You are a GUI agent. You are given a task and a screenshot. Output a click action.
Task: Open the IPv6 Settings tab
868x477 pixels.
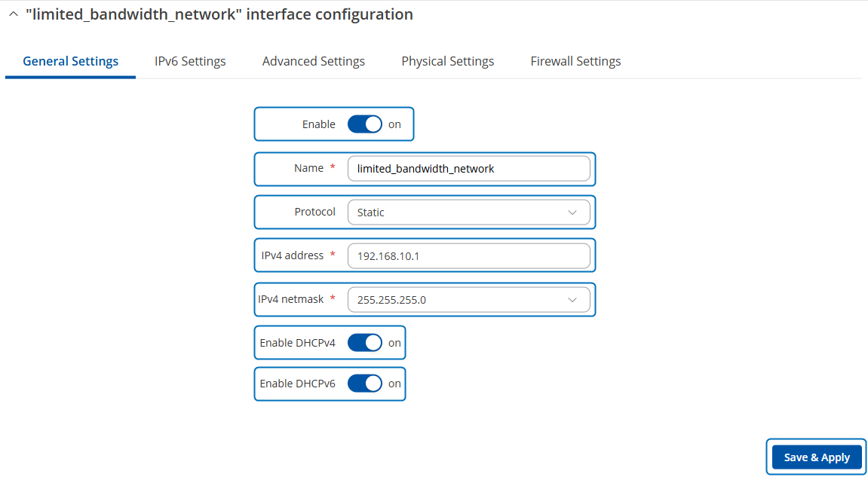[x=190, y=61]
